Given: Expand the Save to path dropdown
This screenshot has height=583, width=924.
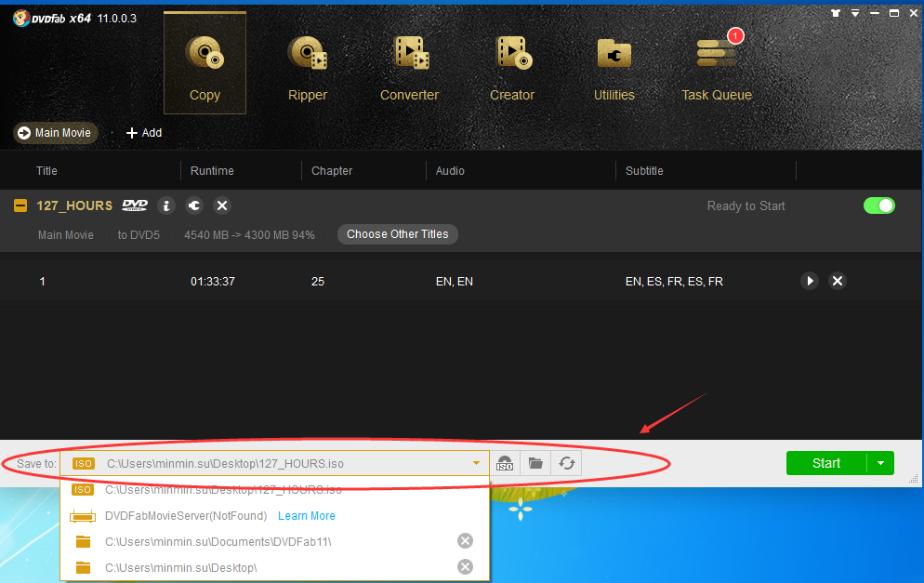Looking at the screenshot, I should pos(476,463).
